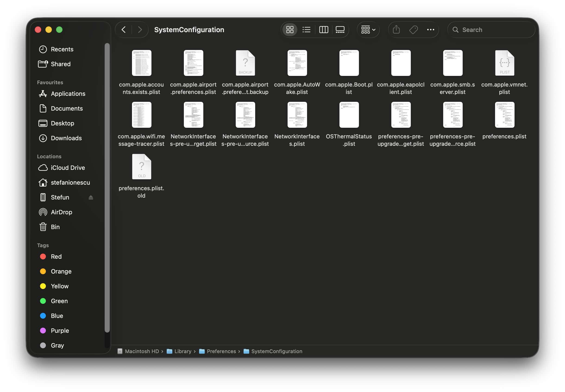Click the sidebar vertical scrollbar
The width and height of the screenshot is (565, 392).
(107, 188)
